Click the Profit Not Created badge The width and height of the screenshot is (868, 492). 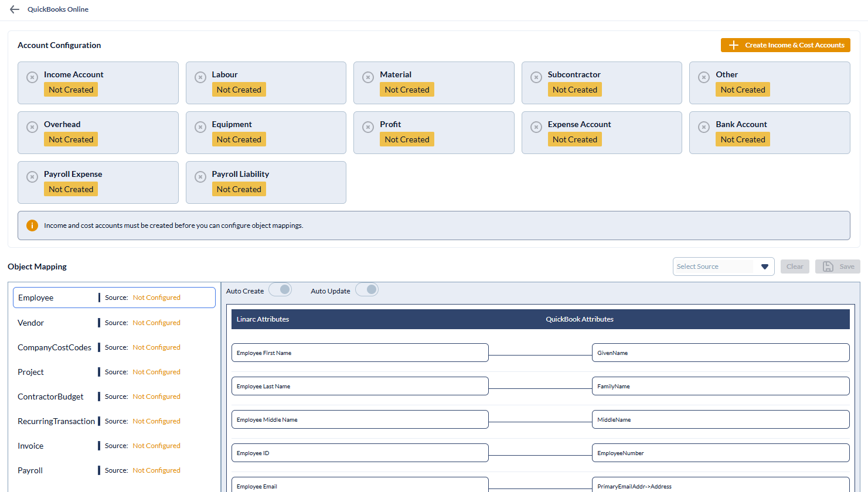click(x=407, y=139)
